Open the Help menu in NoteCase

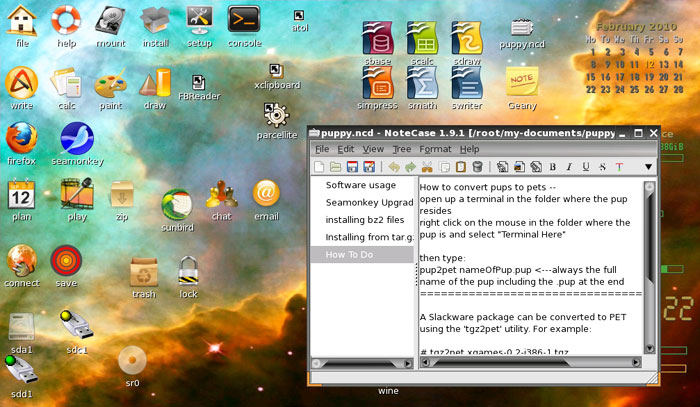tap(469, 149)
